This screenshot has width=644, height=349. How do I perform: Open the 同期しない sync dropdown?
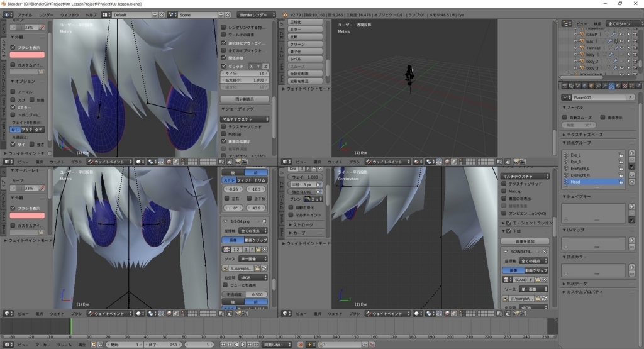click(277, 345)
